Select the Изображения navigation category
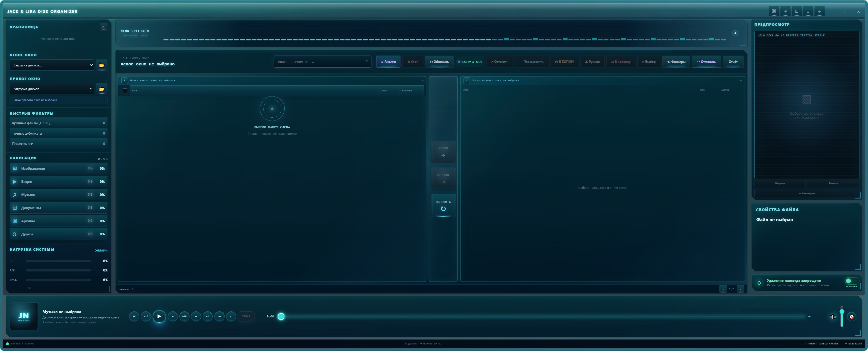868x351 pixels. (58, 169)
